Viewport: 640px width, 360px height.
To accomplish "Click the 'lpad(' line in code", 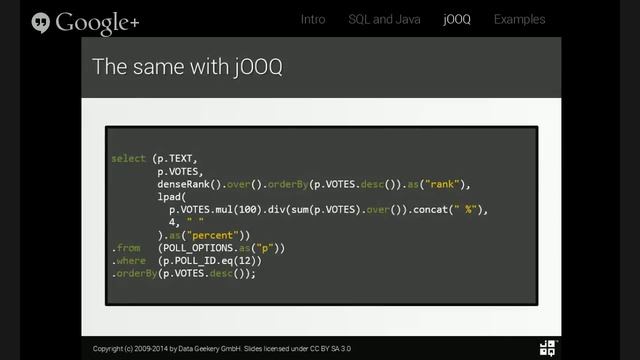I will coord(171,197).
